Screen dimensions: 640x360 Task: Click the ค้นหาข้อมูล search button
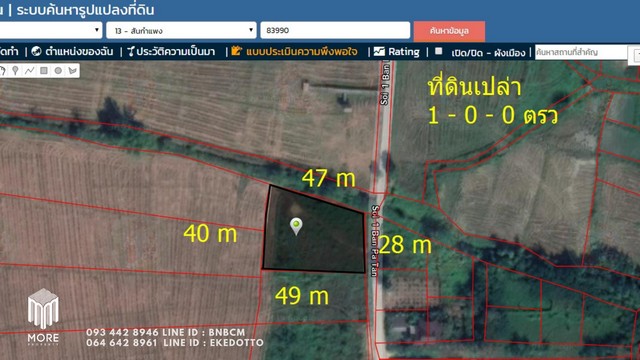[449, 31]
